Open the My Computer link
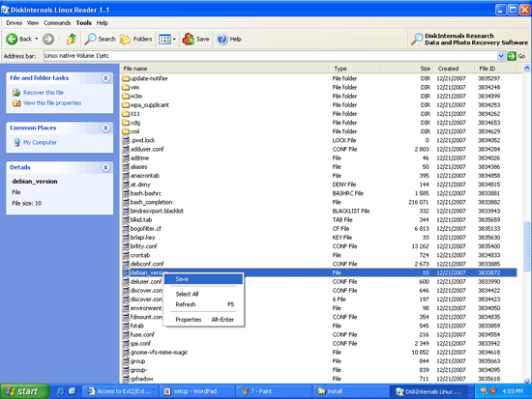The width and height of the screenshot is (532, 399). point(40,142)
